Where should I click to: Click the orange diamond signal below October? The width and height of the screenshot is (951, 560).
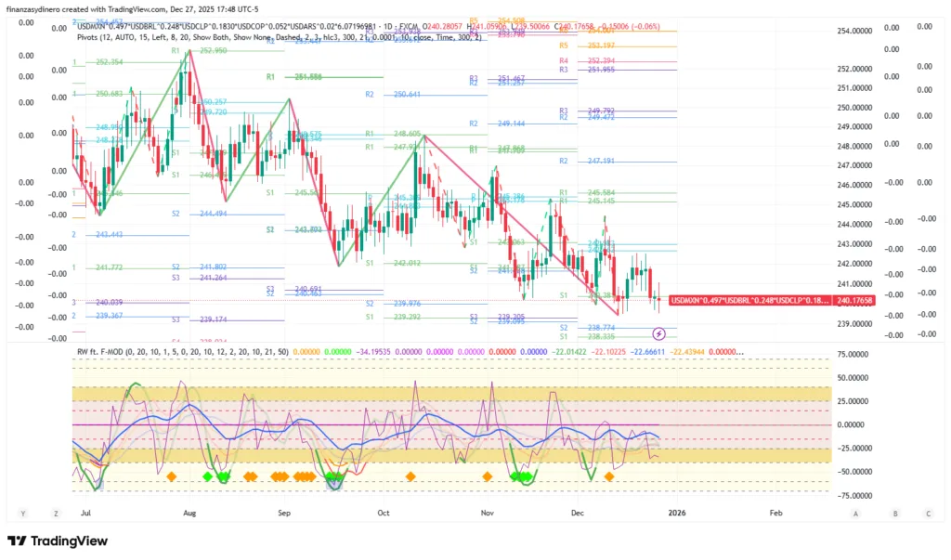coord(410,476)
